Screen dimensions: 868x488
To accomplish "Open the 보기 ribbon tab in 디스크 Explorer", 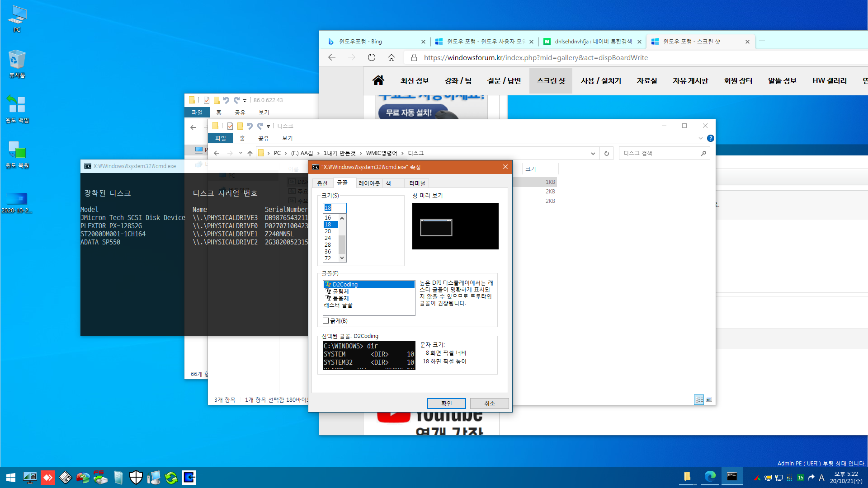I will click(288, 138).
